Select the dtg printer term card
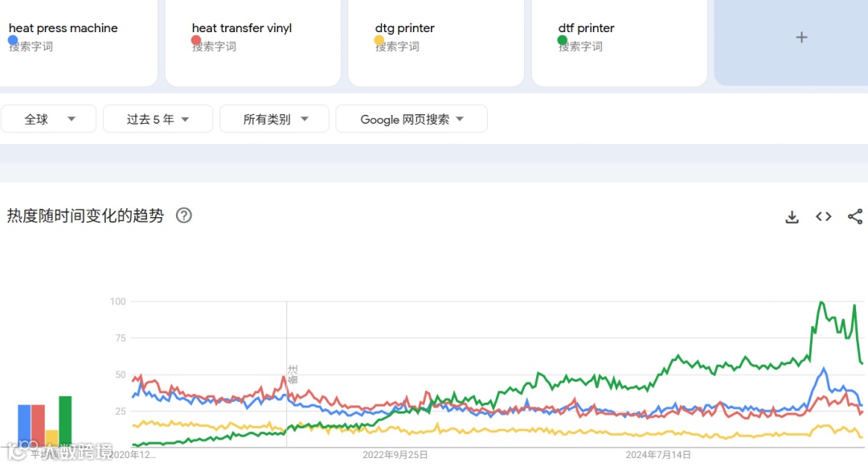The image size is (868, 467). pyautogui.click(x=405, y=28)
